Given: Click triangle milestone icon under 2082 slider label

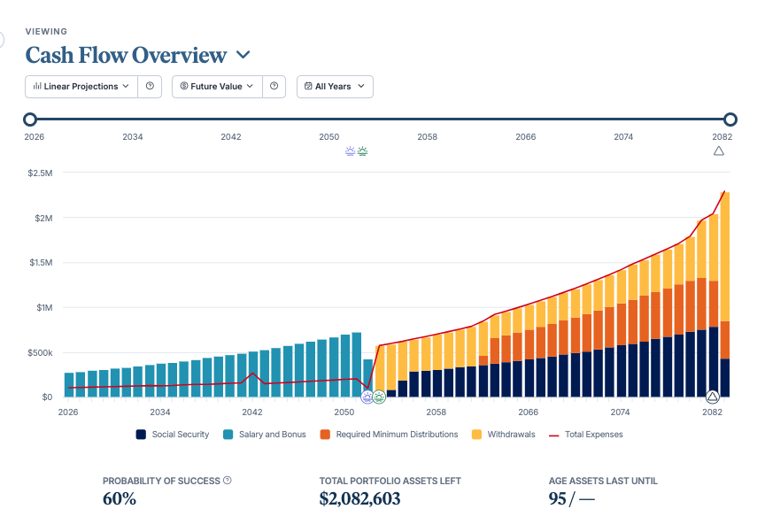Looking at the screenshot, I should coord(719,151).
